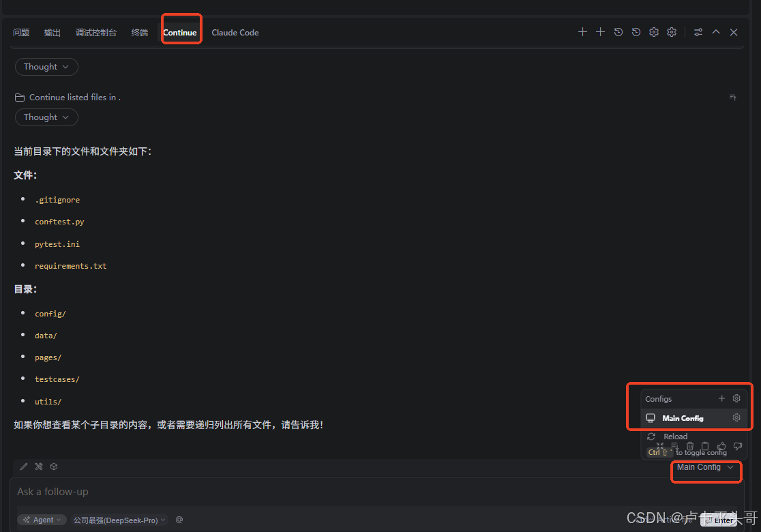
Task: Switch to the 终端 tab
Action: [x=139, y=33]
